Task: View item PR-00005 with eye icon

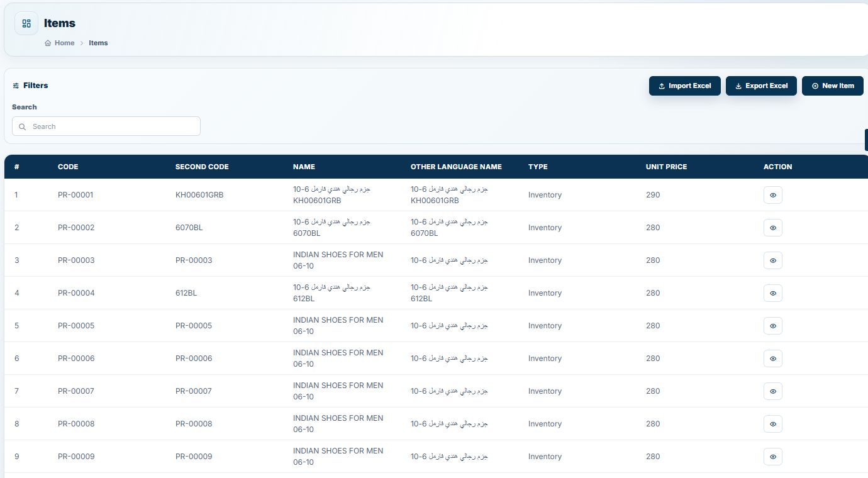Action: 773,326
